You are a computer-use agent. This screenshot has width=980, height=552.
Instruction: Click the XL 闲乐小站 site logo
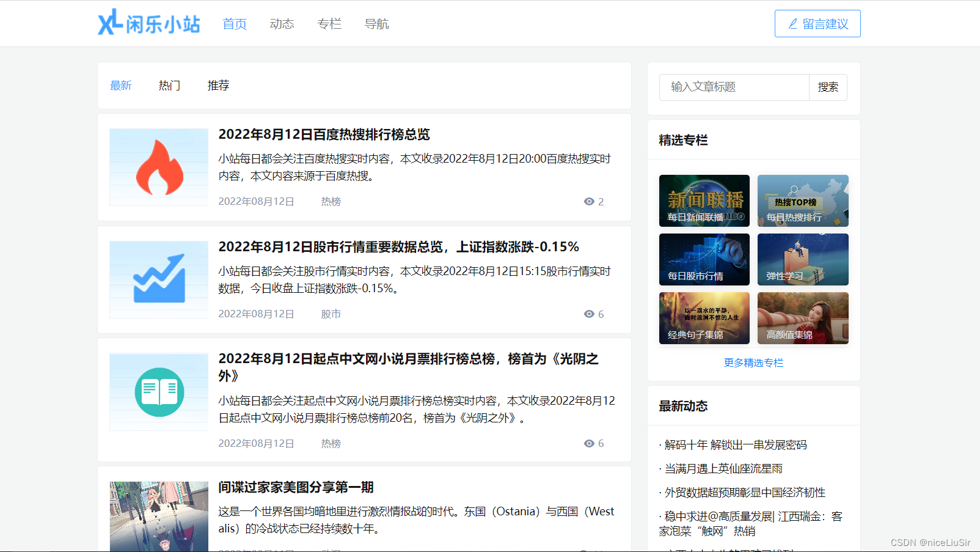pos(148,23)
